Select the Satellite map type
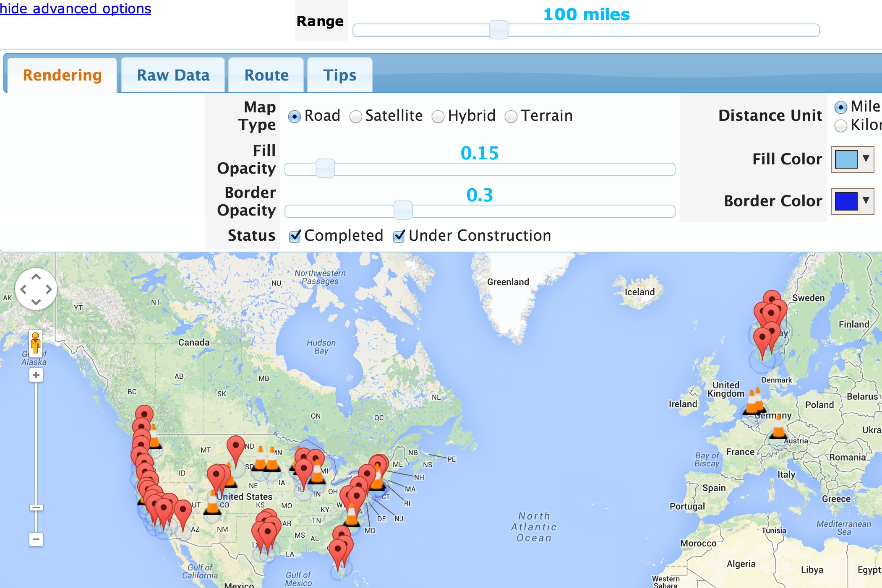Viewport: 882px width, 588px height. coord(355,117)
